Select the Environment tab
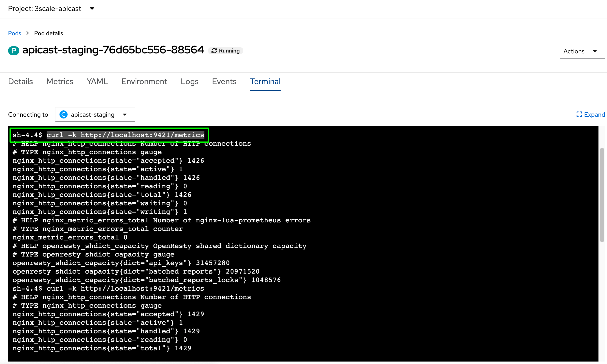This screenshot has height=364, width=607. click(x=144, y=81)
